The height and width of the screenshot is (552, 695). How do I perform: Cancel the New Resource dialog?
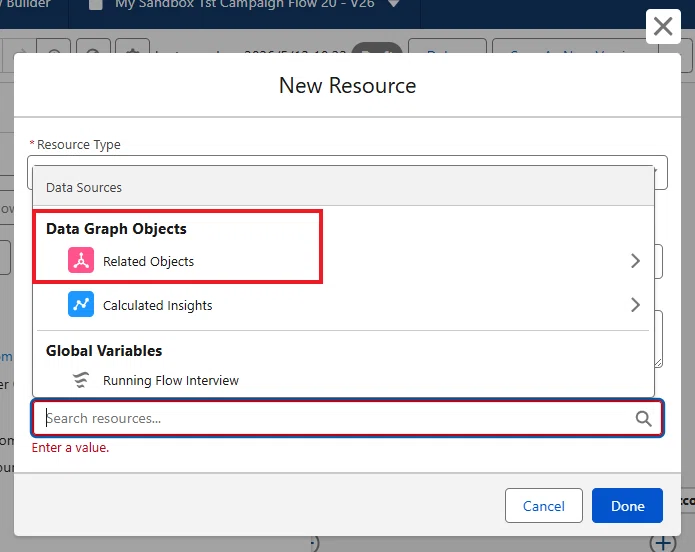(x=543, y=505)
